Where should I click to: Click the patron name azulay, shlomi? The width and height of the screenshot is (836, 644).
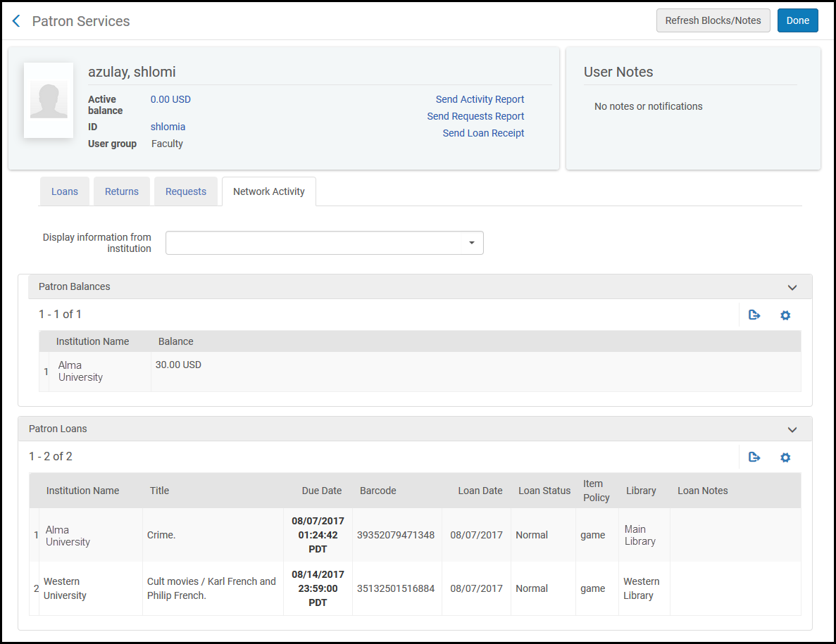click(132, 72)
